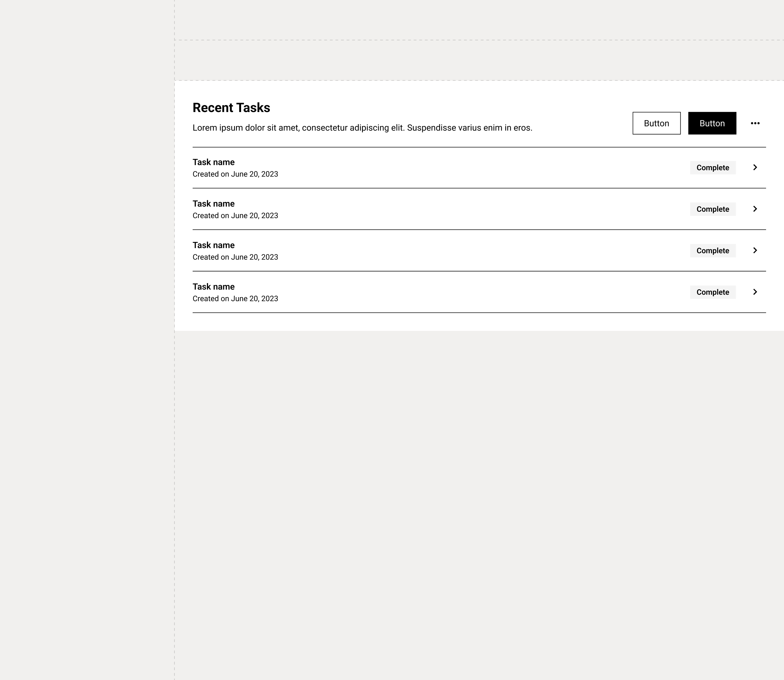The image size is (784, 680).
Task: Expand the third task via its chevron
Action: tap(755, 250)
